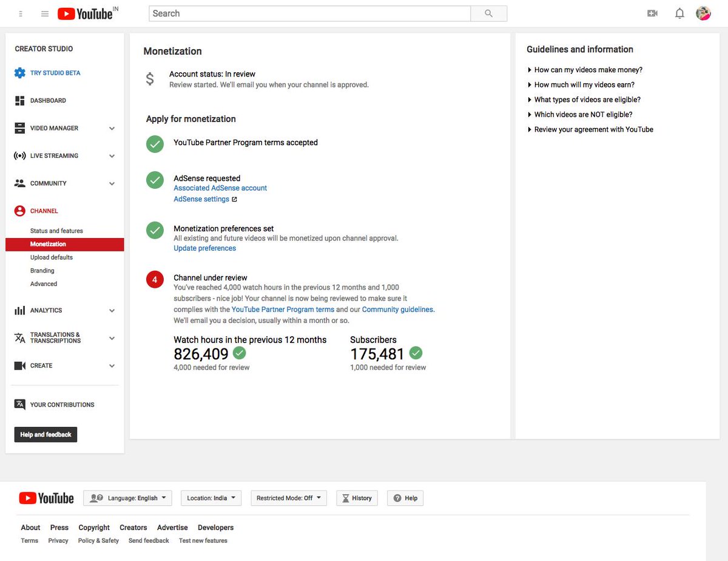Open the Community guidelines link
Image resolution: width=728 pixels, height=561 pixels.
[x=398, y=310]
